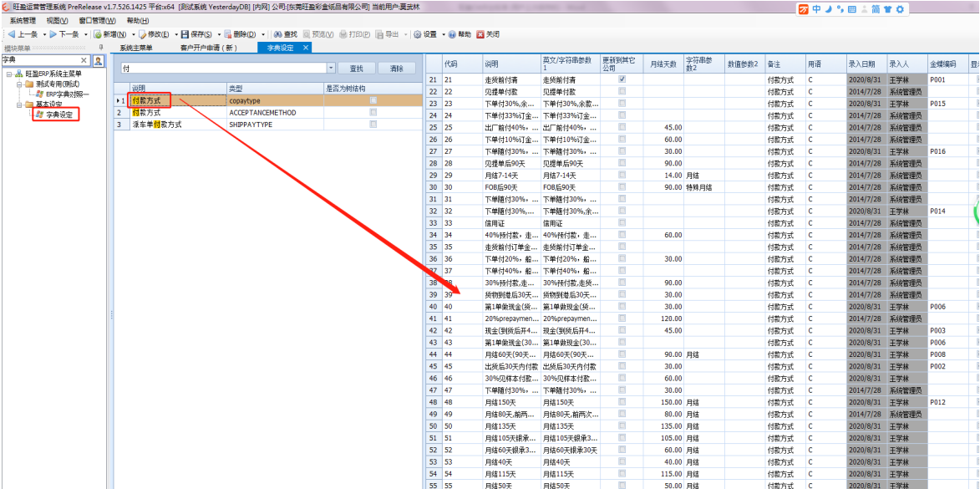980x489 pixels.
Task: Open IME settings gear icon
Action: click(x=900, y=9)
